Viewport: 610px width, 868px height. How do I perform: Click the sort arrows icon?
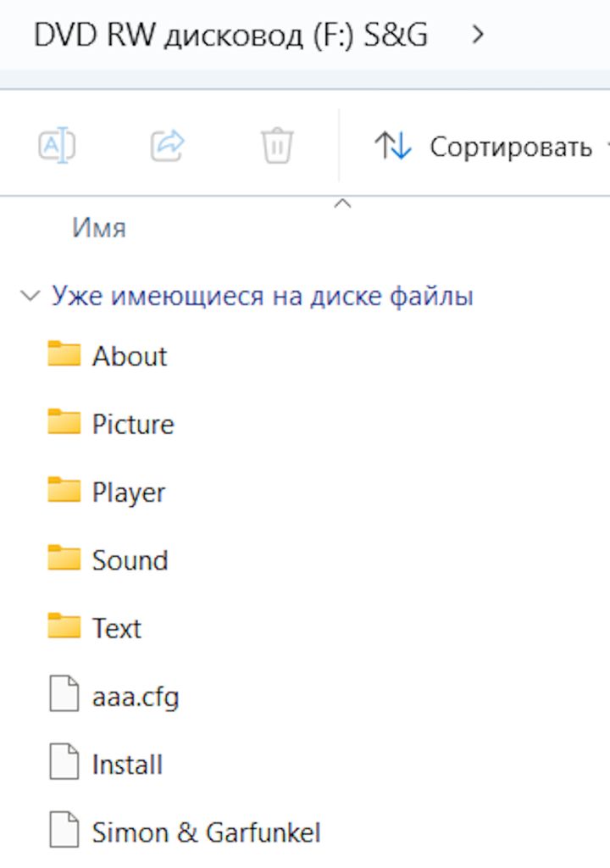point(393,146)
